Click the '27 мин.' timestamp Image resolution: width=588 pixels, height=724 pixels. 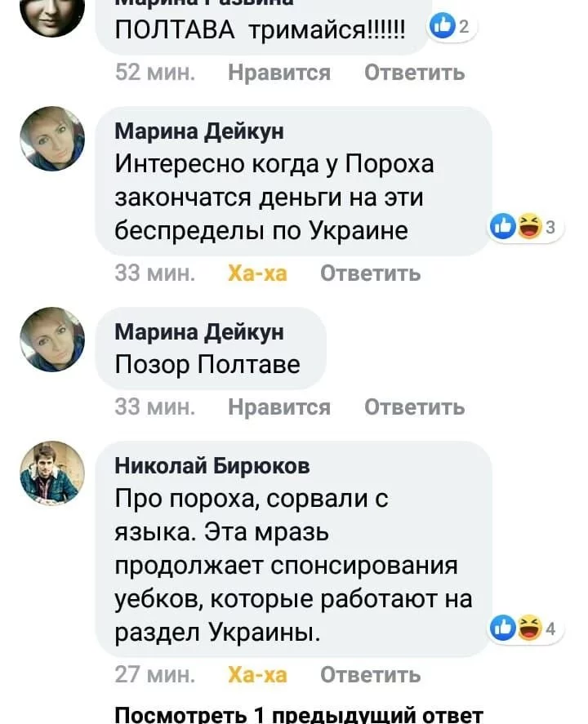coord(154,674)
